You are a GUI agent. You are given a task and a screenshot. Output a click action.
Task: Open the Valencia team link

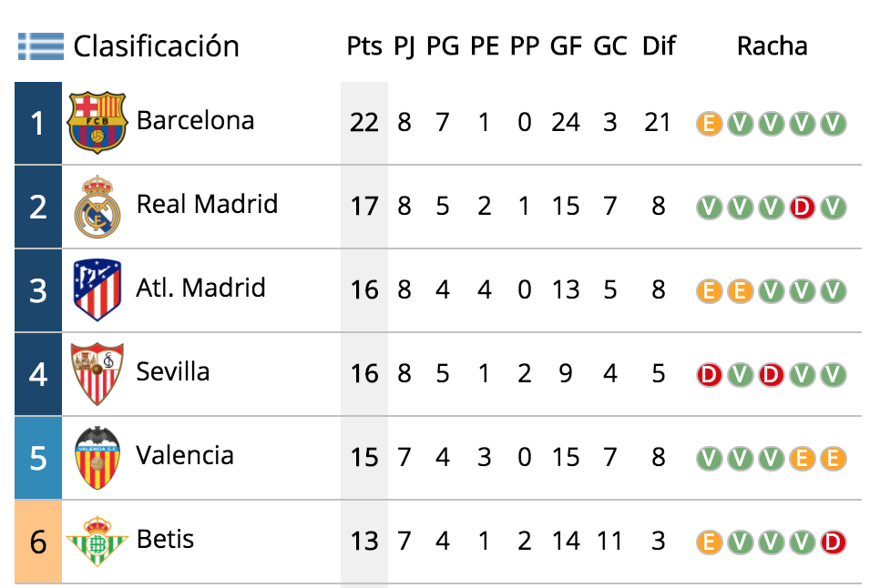tap(185, 455)
